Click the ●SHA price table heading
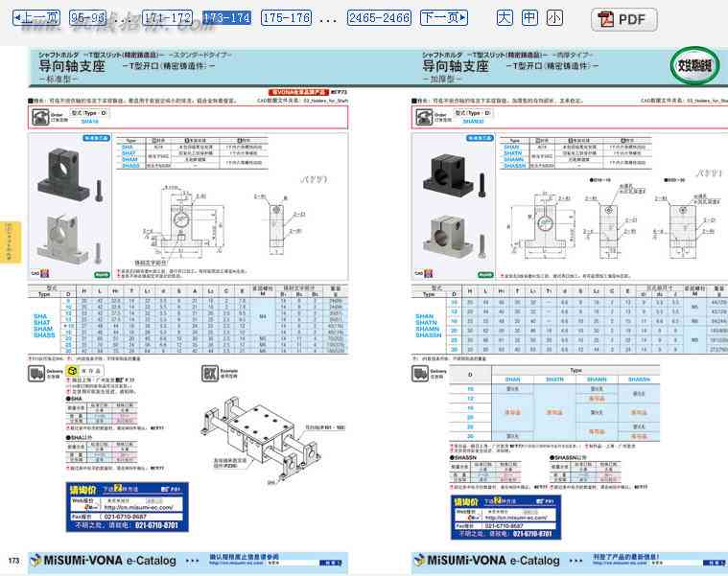The height and width of the screenshot is (576, 728). [74, 399]
